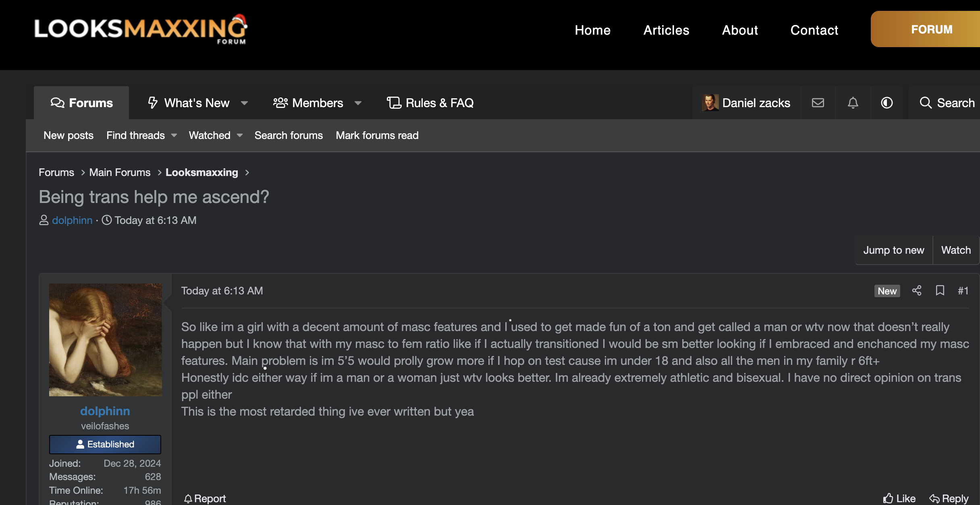Share this post via share icon
Viewport: 980px width, 505px height.
pos(917,291)
